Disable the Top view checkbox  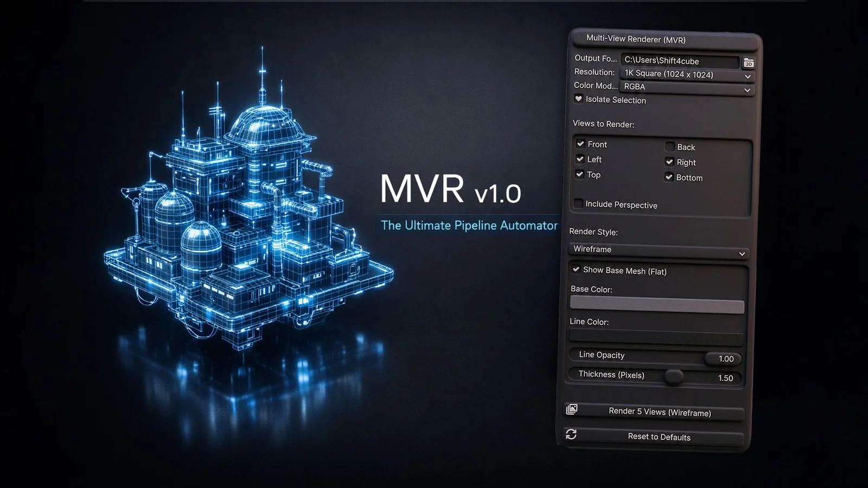coord(581,174)
